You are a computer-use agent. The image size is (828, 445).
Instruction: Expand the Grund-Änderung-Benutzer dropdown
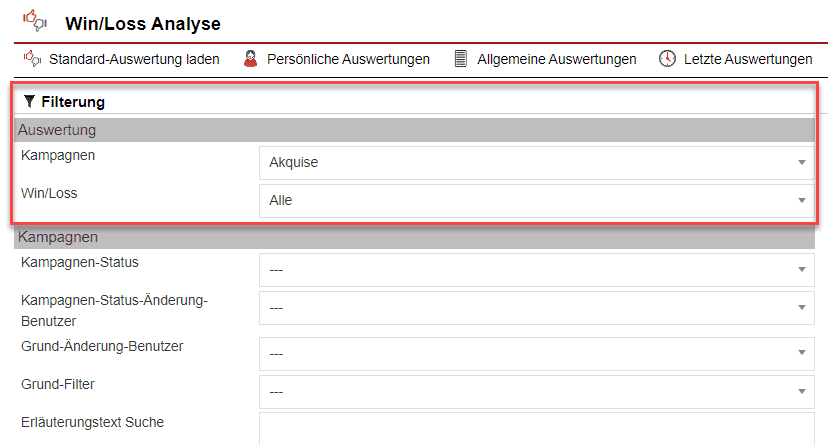[x=536, y=352]
